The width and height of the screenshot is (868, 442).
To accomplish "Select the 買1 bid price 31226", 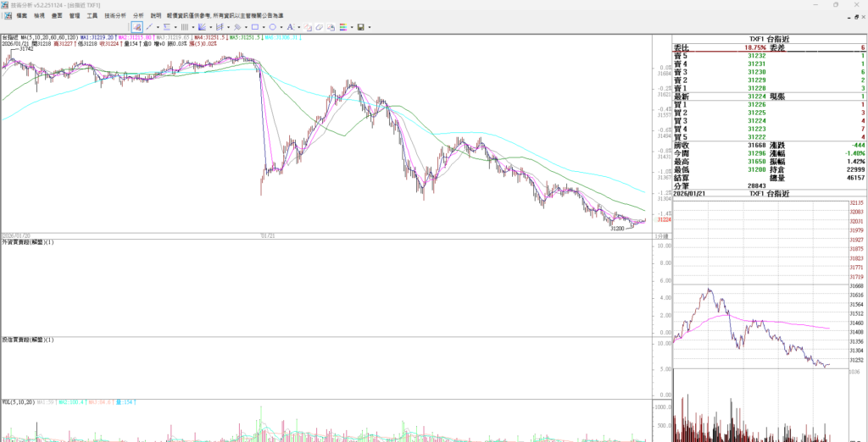I will [756, 104].
